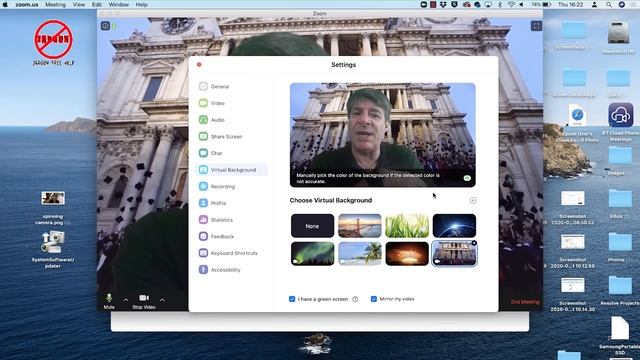Select the SamsungPortable SSD desktop file
640x360 pixels.
pos(620,328)
